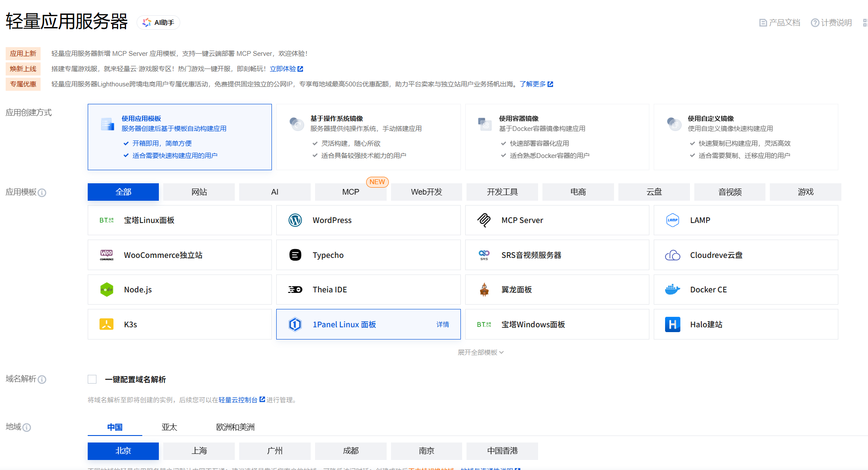The height and width of the screenshot is (470, 868).
Task: Click 详情 on 1Panel Linux 面板
Action: point(443,324)
